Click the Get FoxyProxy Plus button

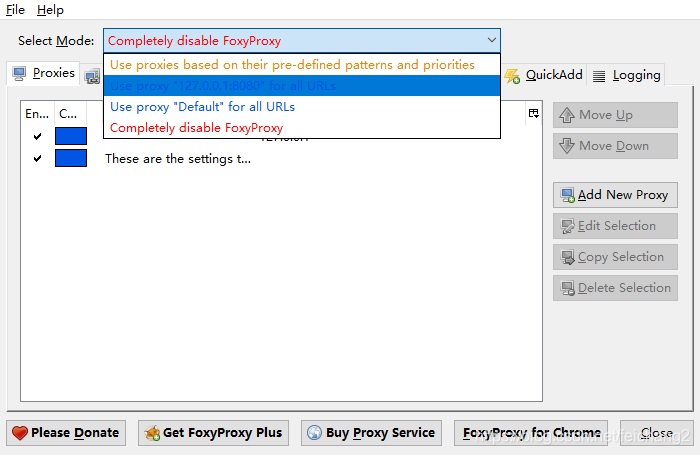click(213, 433)
